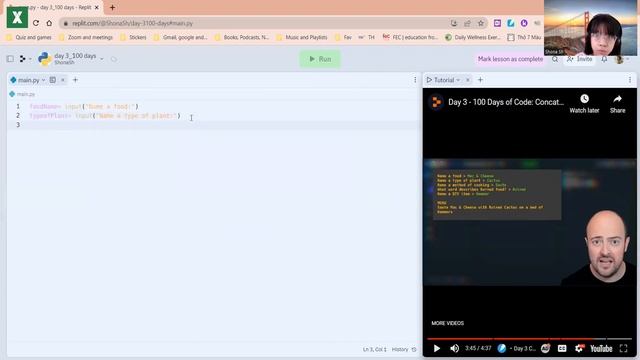Click code line 2 with Name a type of plant
Image resolution: width=640 pixels, height=360 pixels.
(105, 116)
